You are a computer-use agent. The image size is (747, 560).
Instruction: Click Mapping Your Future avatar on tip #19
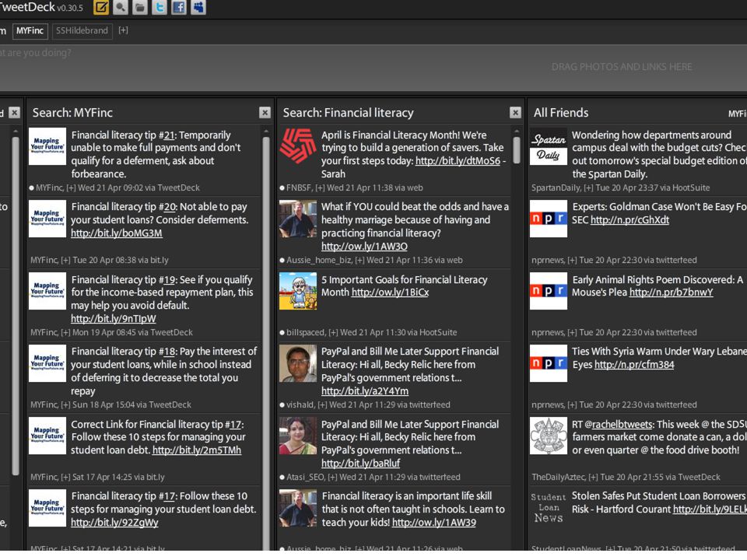pyautogui.click(x=47, y=291)
